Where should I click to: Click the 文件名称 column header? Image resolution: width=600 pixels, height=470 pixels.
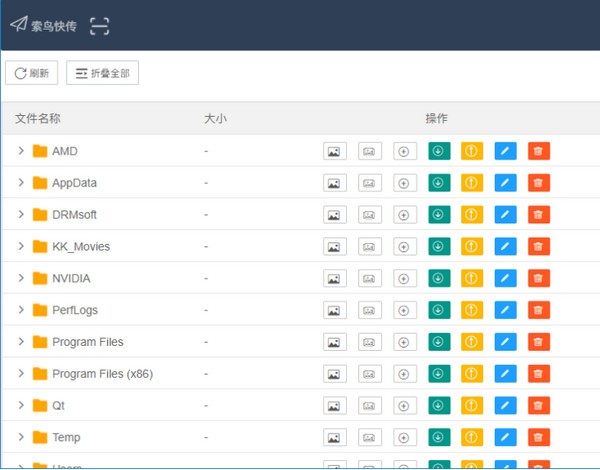coord(38,119)
